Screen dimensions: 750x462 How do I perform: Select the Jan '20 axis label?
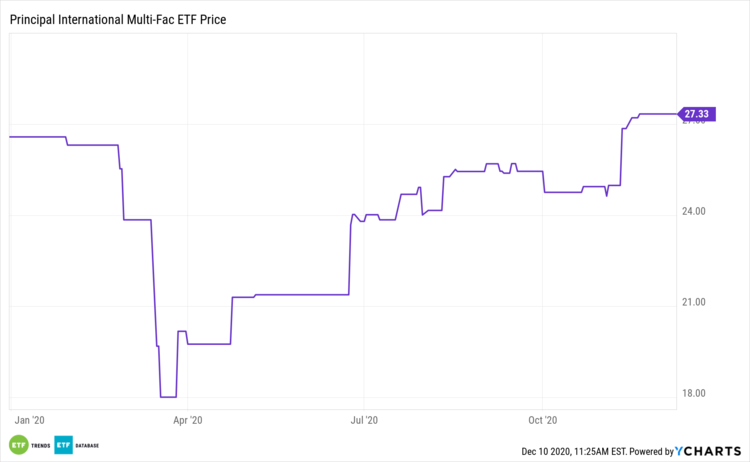30,420
